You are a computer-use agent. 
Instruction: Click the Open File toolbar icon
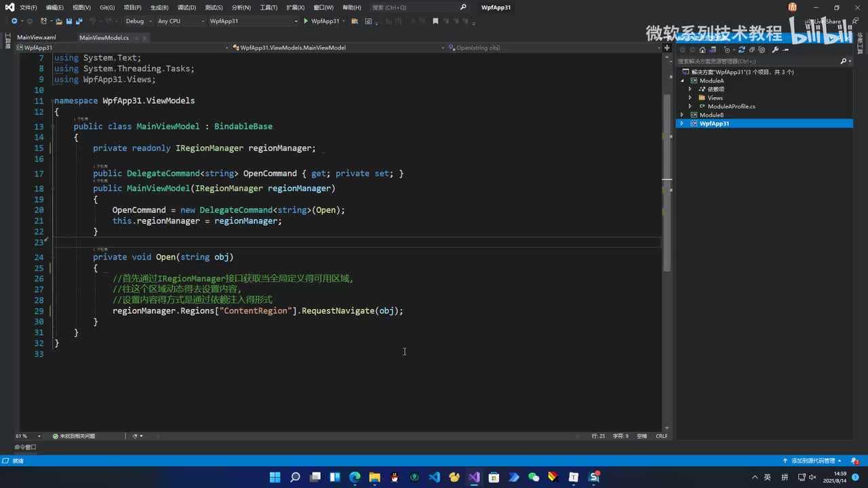(59, 21)
